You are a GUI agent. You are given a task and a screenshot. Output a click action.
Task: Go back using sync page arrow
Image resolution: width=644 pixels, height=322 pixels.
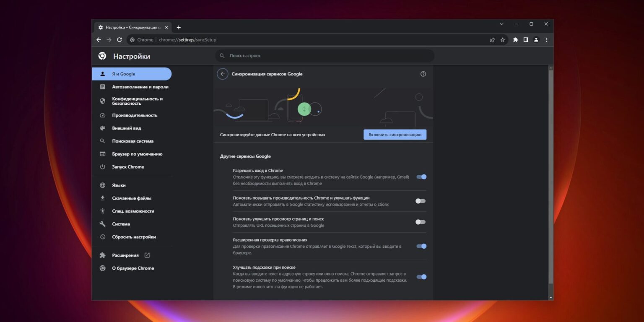pyautogui.click(x=223, y=74)
